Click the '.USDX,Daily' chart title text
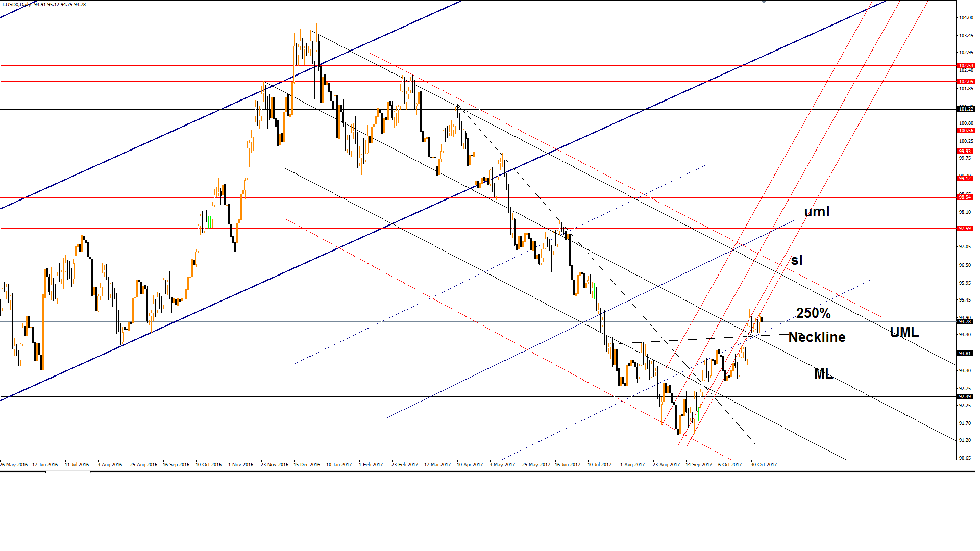Screen dimensions: 980x551 click(x=16, y=5)
